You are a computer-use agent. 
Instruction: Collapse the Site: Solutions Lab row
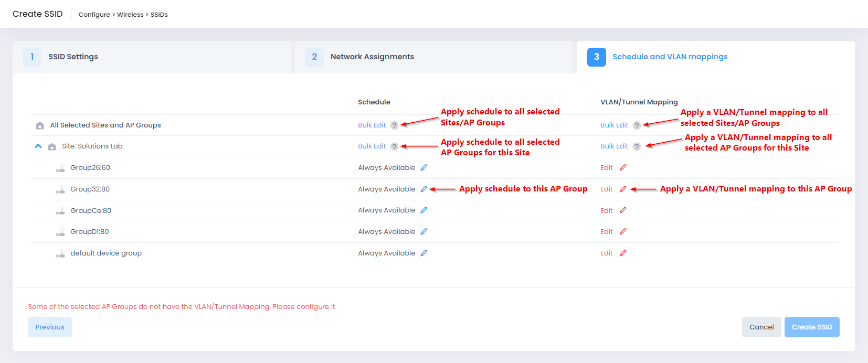coord(38,146)
